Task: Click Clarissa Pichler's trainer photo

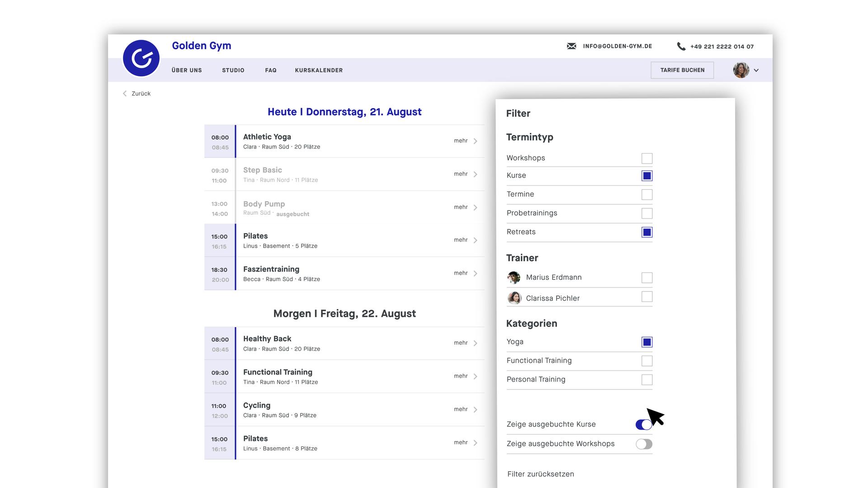Action: [514, 298]
